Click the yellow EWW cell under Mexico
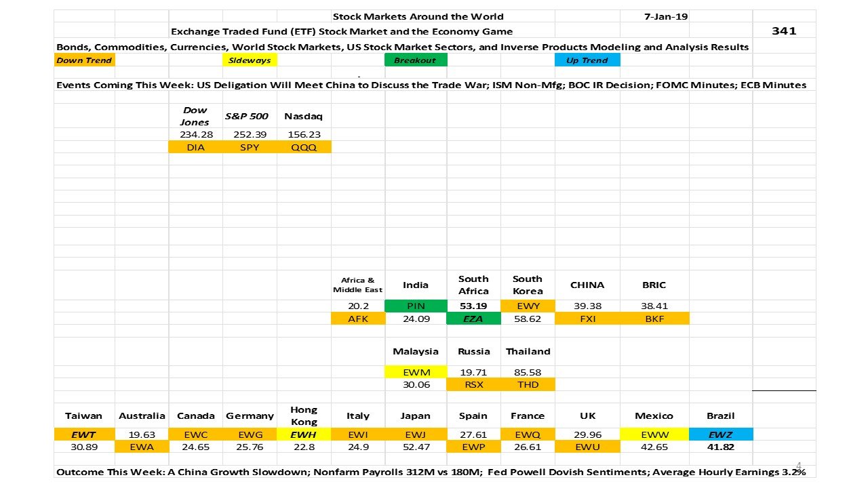Image resolution: width=868 pixels, height=488 pixels. point(655,434)
